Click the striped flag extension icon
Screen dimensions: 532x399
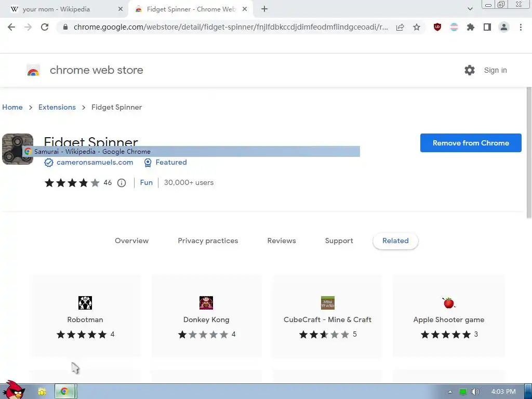coord(454,27)
